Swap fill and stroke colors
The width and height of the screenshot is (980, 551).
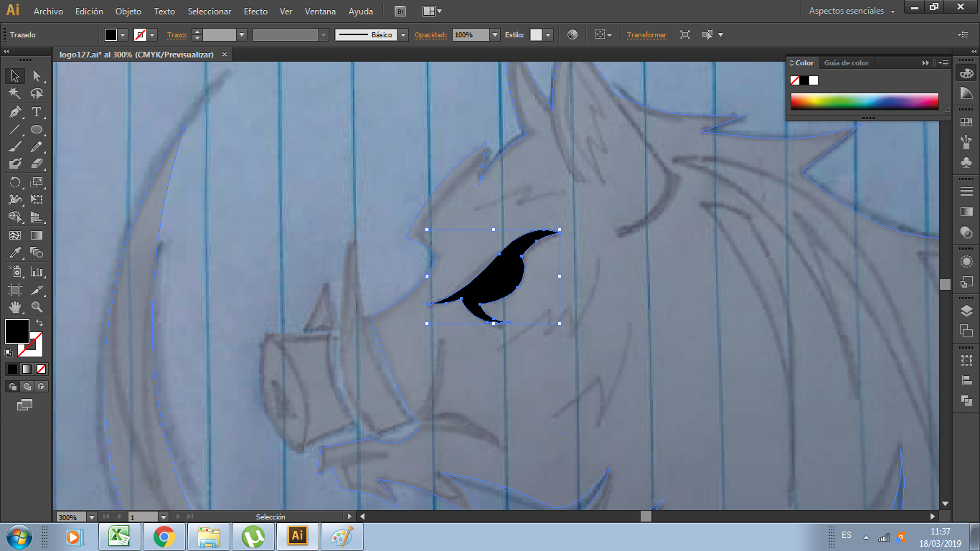tap(39, 324)
